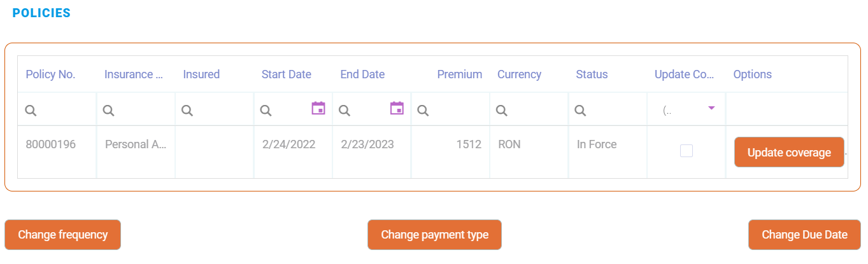Click the Policy No. search magnifier icon
868x264 pixels.
click(x=31, y=111)
